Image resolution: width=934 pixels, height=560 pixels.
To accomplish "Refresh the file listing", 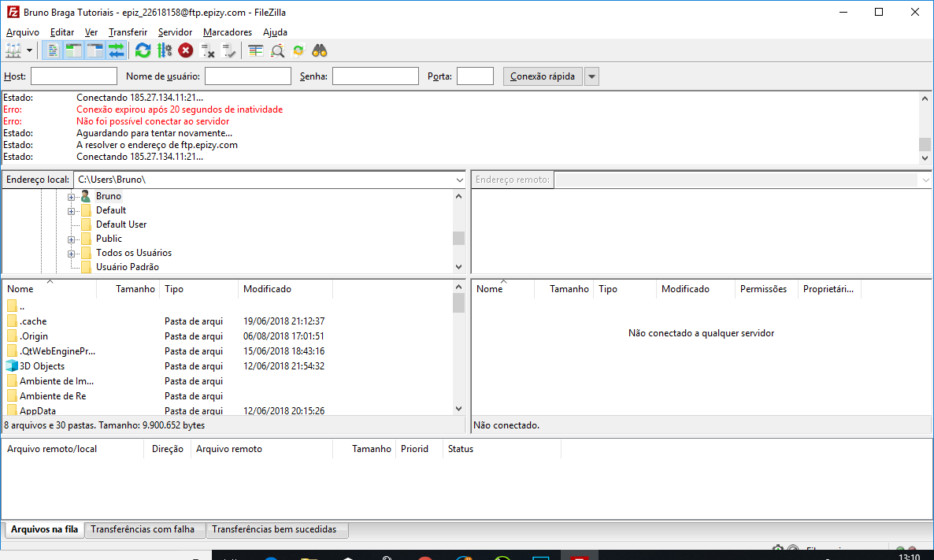I will 143,50.
